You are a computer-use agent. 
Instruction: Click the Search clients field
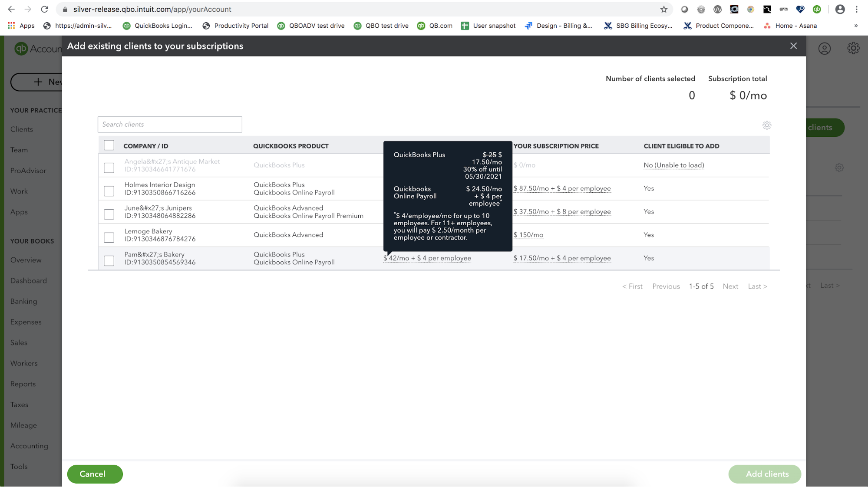pos(170,125)
